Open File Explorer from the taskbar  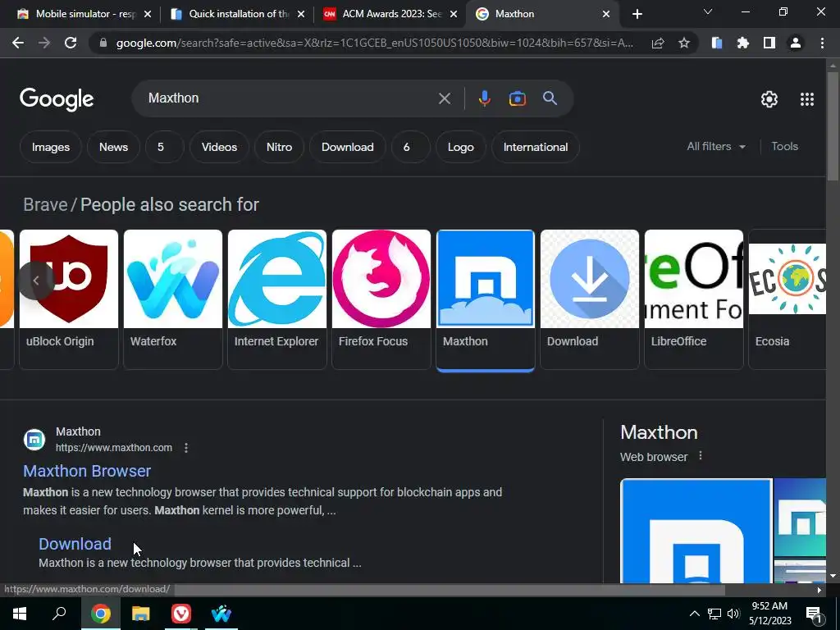tap(140, 614)
